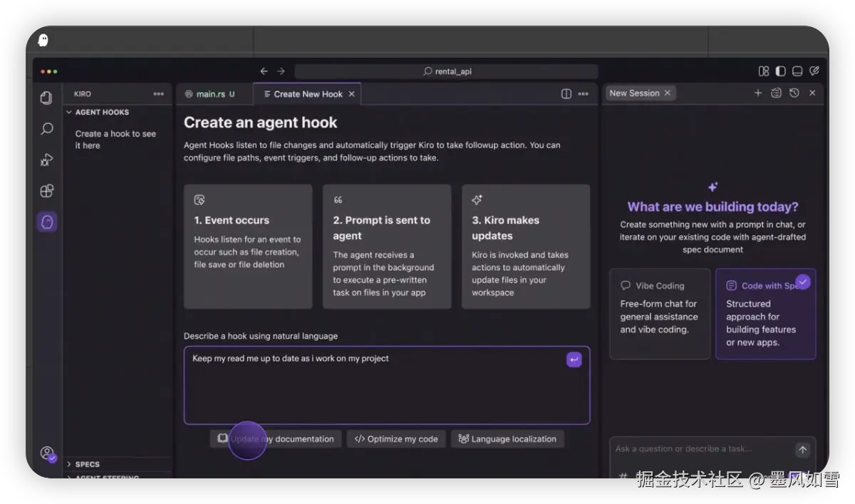
Task: Submit the hook description with enter icon
Action: 574,359
